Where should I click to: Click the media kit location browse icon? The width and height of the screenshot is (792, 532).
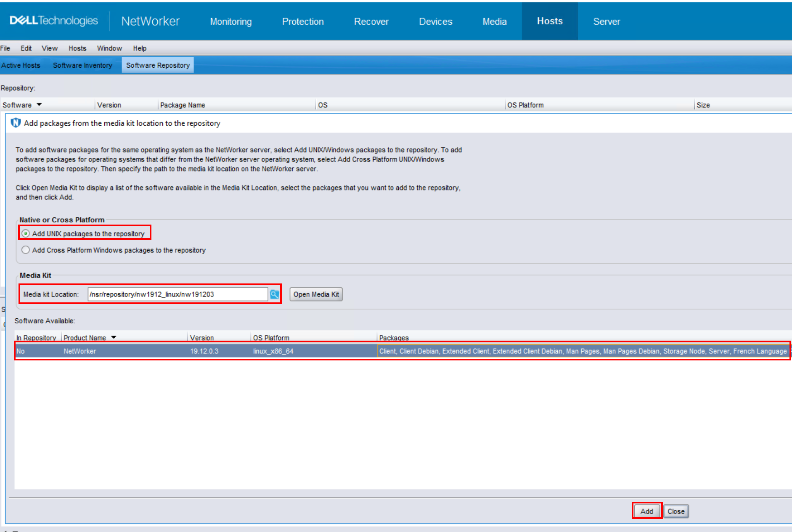click(274, 294)
